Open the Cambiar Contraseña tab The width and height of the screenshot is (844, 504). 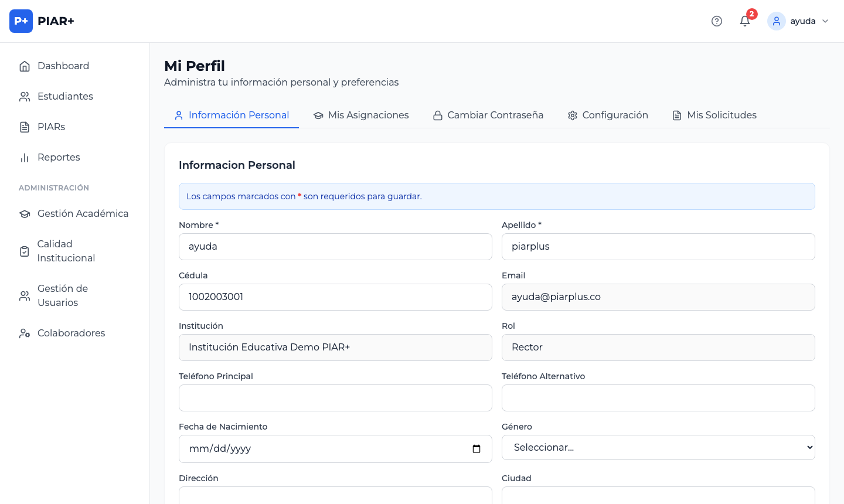click(488, 115)
